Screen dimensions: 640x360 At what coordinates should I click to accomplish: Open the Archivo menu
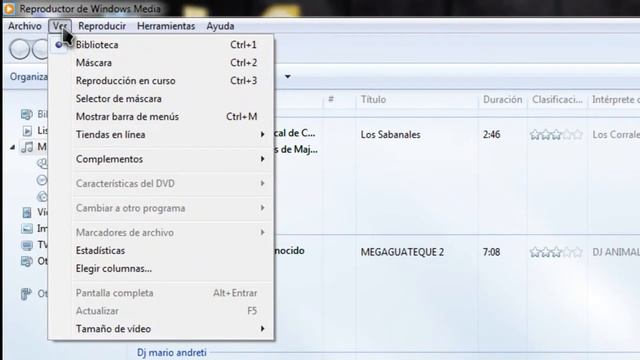(x=24, y=26)
